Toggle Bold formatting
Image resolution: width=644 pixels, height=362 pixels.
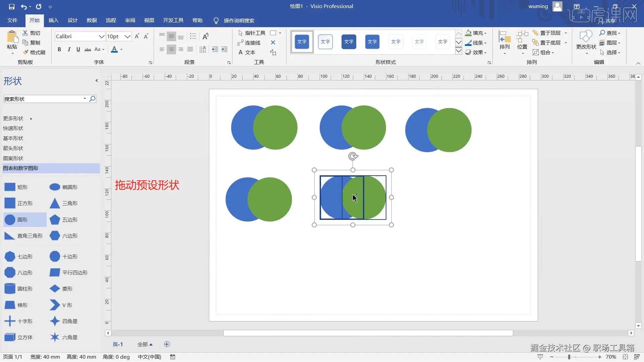click(x=59, y=50)
